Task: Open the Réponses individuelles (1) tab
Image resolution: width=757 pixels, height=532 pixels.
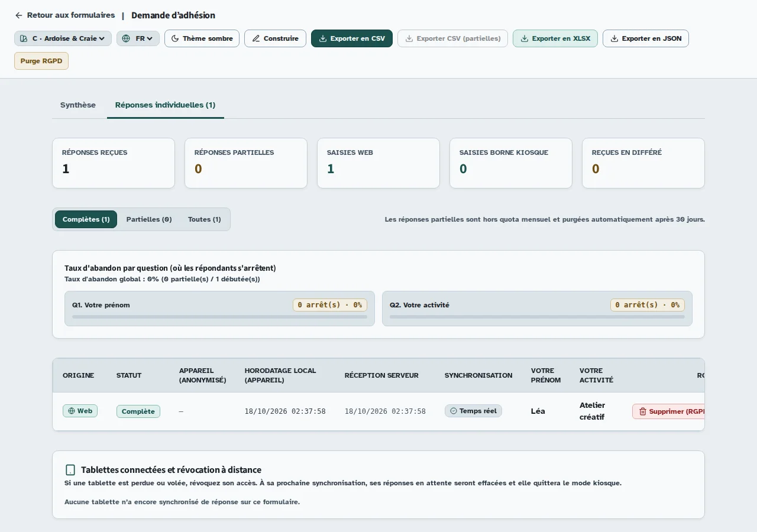Action: pyautogui.click(x=165, y=105)
